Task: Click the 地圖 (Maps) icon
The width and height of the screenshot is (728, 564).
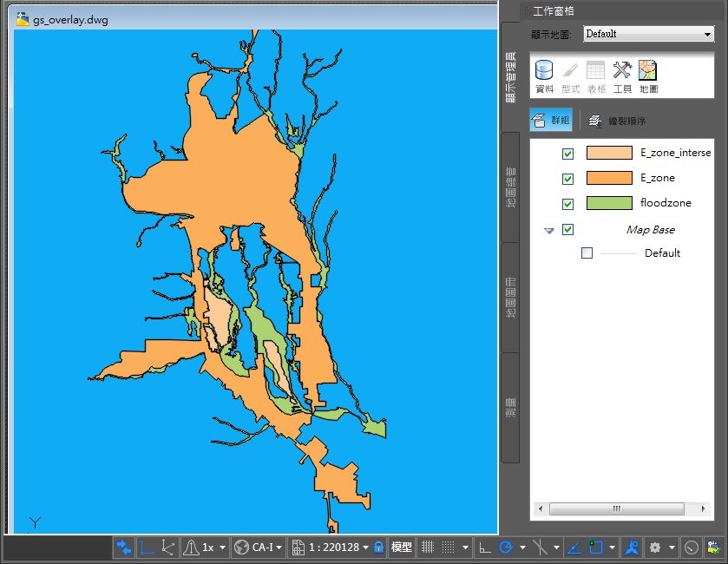Action: [x=648, y=76]
